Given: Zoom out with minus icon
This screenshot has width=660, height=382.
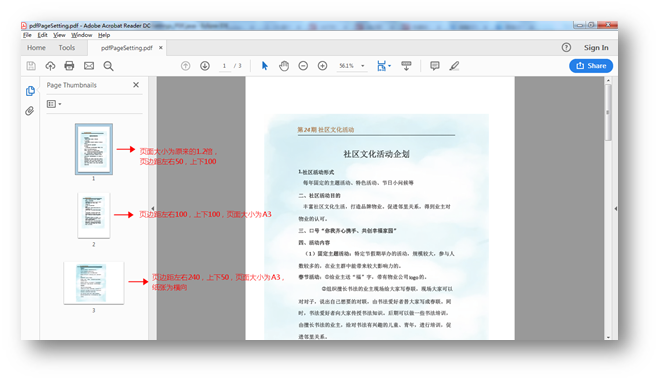Looking at the screenshot, I should coord(303,66).
